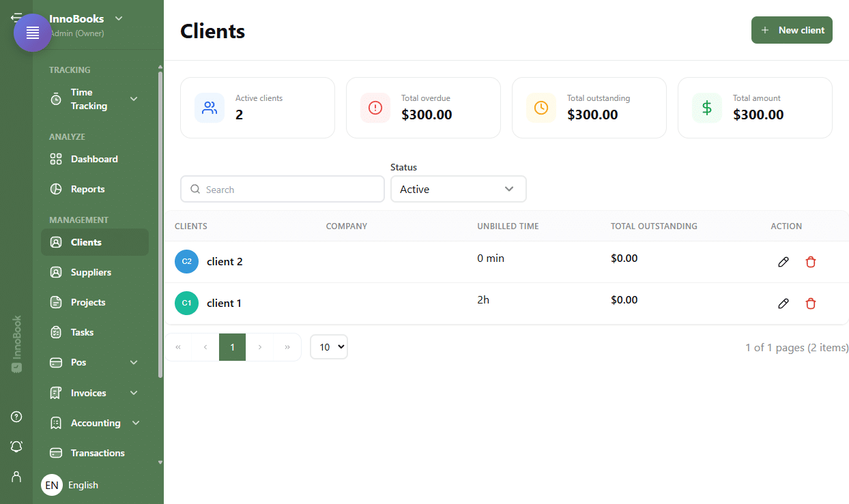Click the Tasks checklist icon
This screenshot has height=504, width=849.
tap(56, 332)
